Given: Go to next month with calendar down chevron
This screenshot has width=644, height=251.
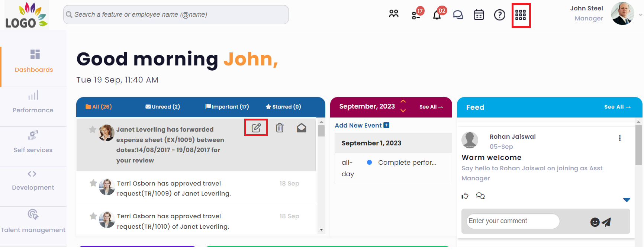Looking at the screenshot, I should (403, 111).
